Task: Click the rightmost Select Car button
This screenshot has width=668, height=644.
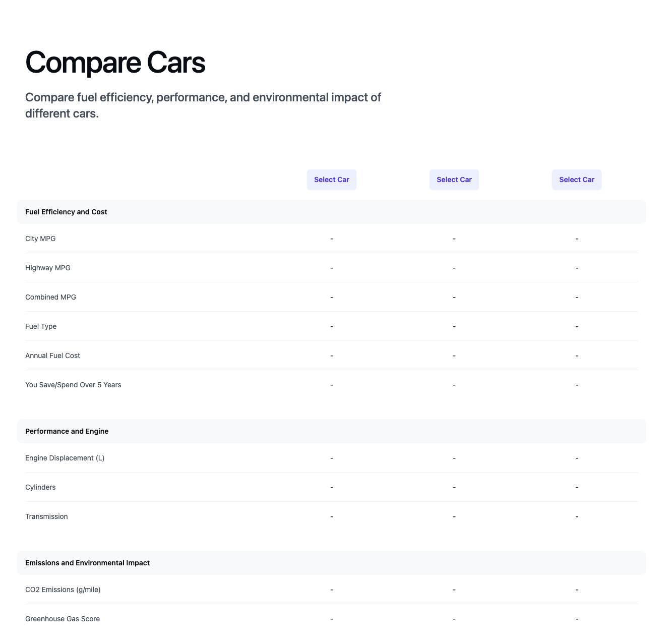Action: (577, 180)
